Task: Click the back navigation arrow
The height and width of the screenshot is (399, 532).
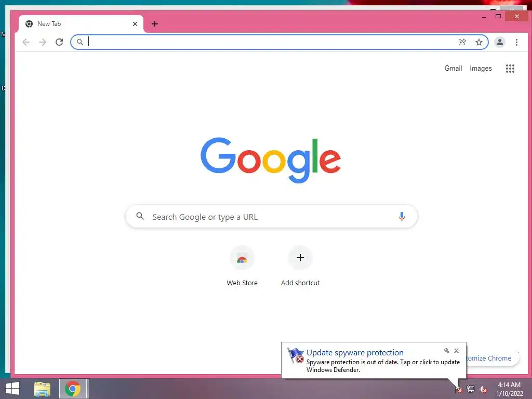Action: point(26,42)
